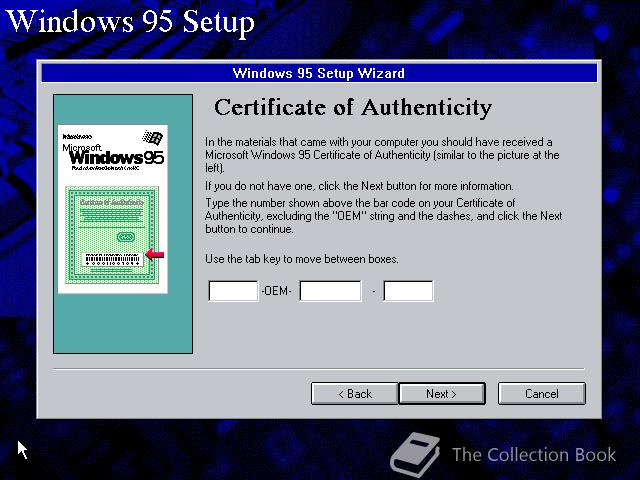Image resolution: width=640 pixels, height=480 pixels.
Task: Click the -OEM- label between boxes
Action: point(276,291)
